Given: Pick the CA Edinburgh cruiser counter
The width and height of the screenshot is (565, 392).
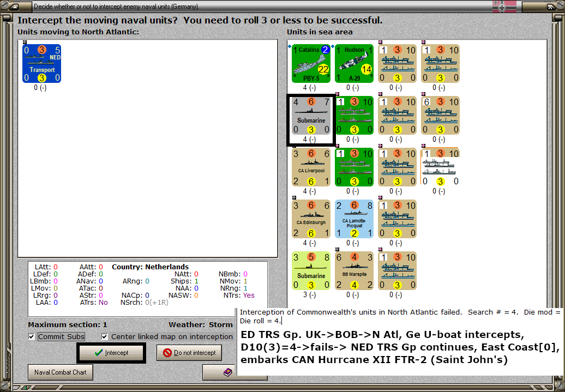Looking at the screenshot, I should pos(311,219).
